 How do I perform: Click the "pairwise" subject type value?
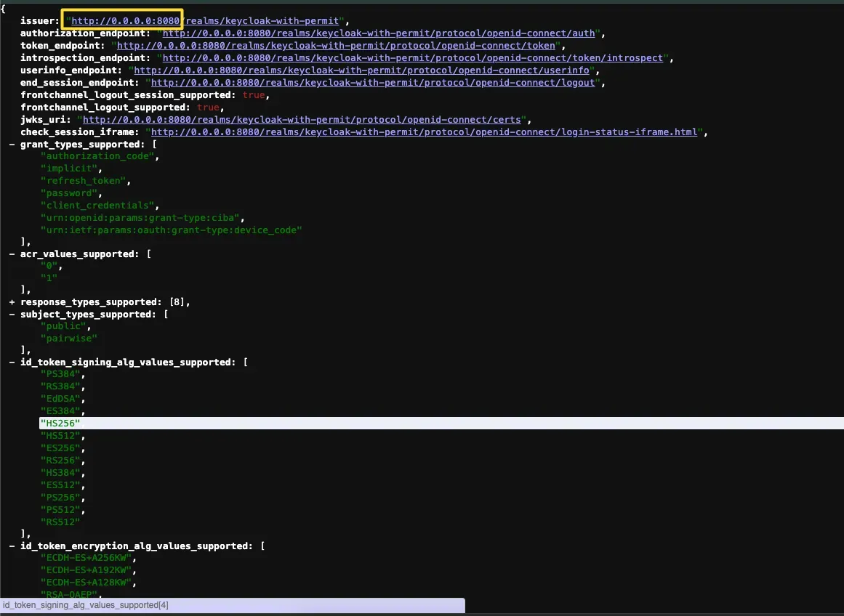click(69, 339)
